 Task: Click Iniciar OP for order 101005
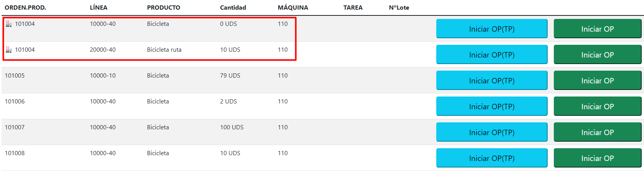[x=597, y=81]
